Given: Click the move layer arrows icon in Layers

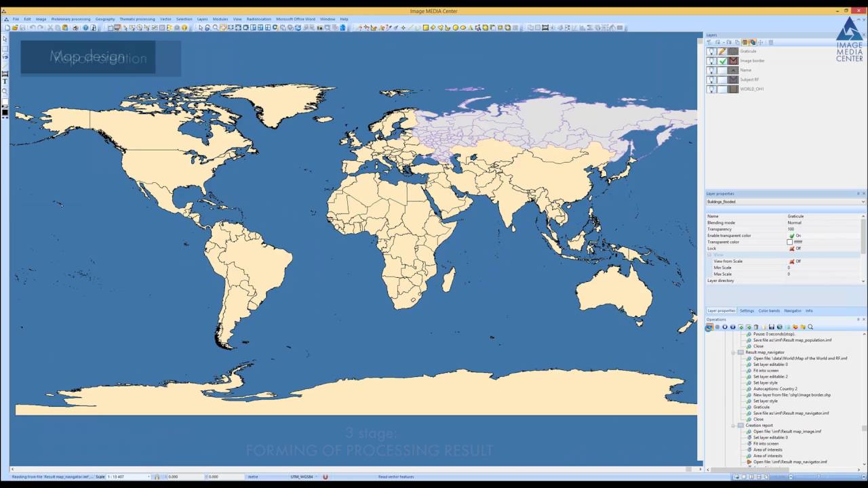Looking at the screenshot, I should point(760,42).
